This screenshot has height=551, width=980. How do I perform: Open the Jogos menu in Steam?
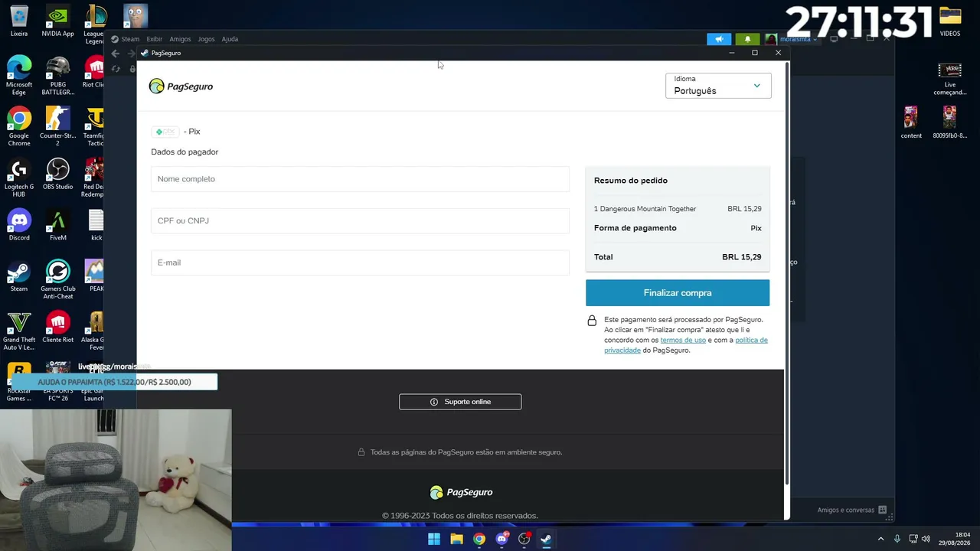tap(206, 39)
